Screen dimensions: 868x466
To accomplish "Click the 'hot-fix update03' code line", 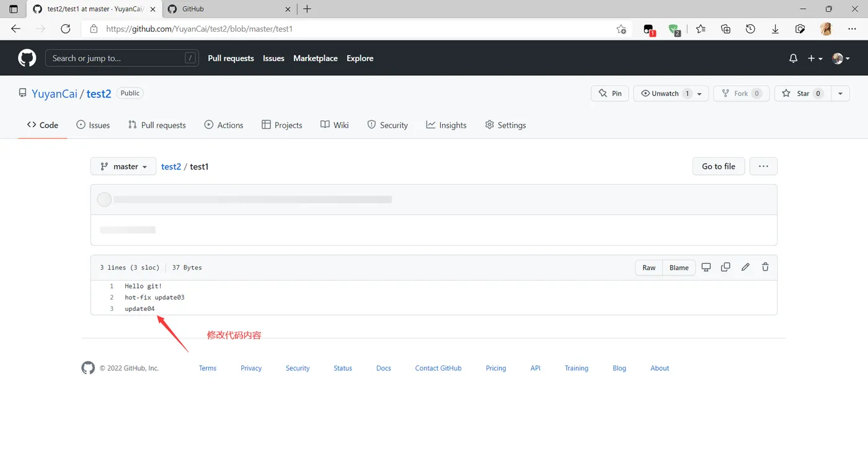I will coord(154,297).
